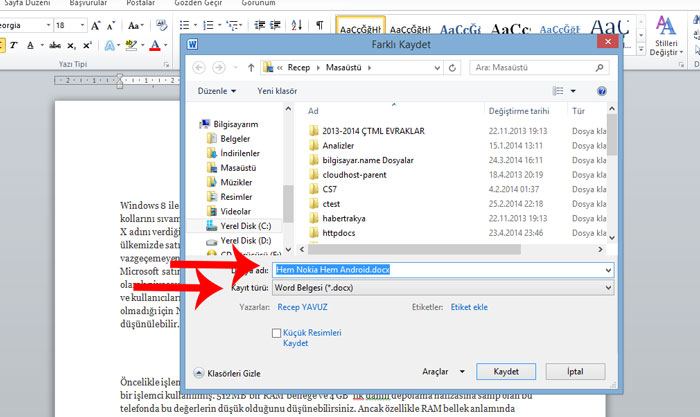Open the Başvurular ribbon tab

[x=88, y=3]
